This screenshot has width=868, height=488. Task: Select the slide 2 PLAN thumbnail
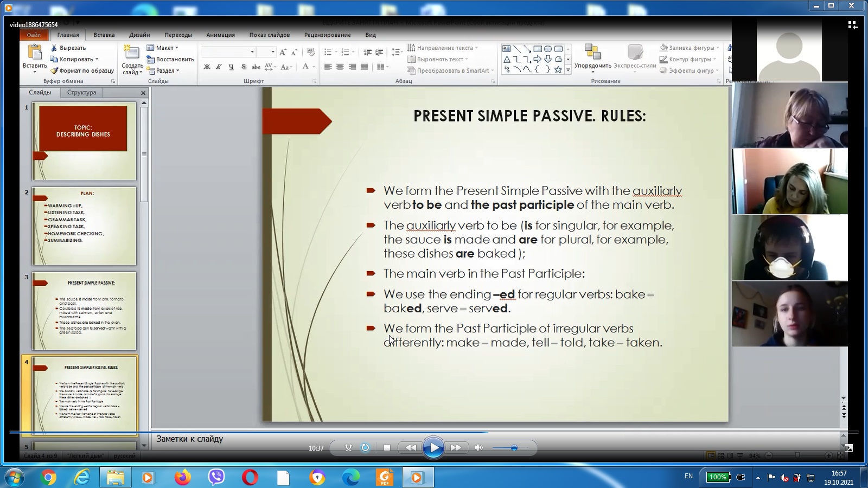84,226
